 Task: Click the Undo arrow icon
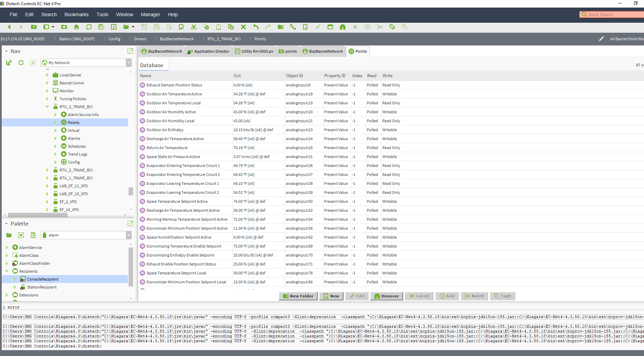[256, 27]
